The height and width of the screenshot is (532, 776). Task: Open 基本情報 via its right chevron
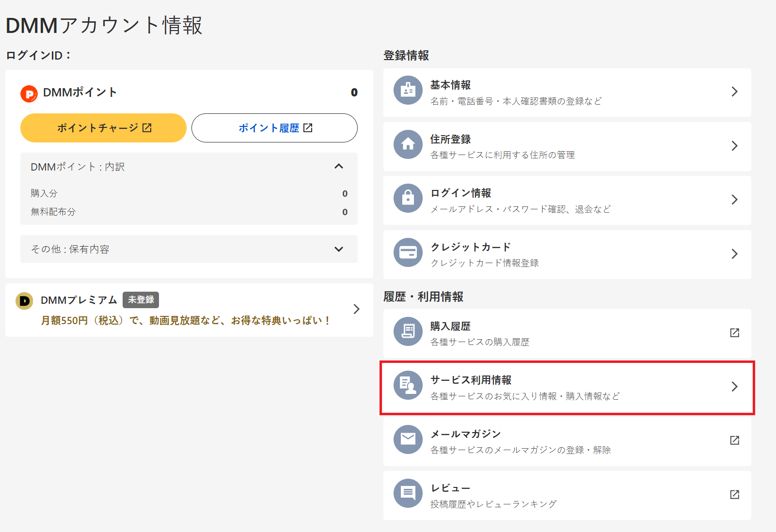pyautogui.click(x=735, y=92)
